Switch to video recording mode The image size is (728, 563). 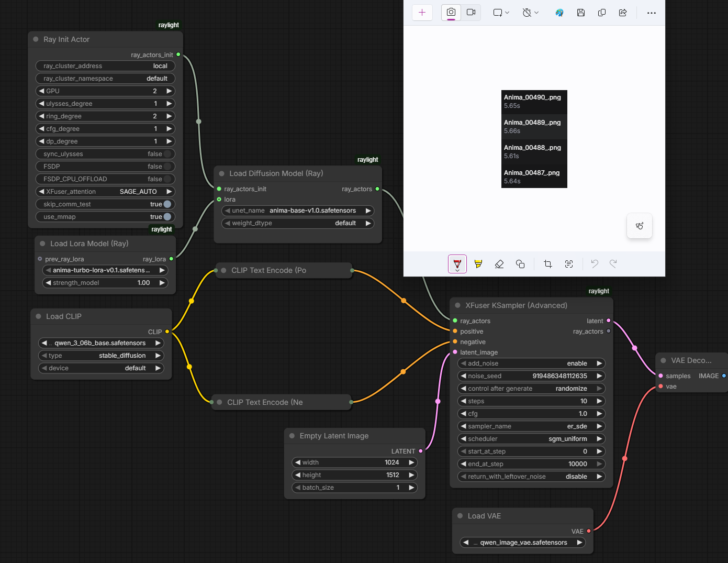pos(471,13)
